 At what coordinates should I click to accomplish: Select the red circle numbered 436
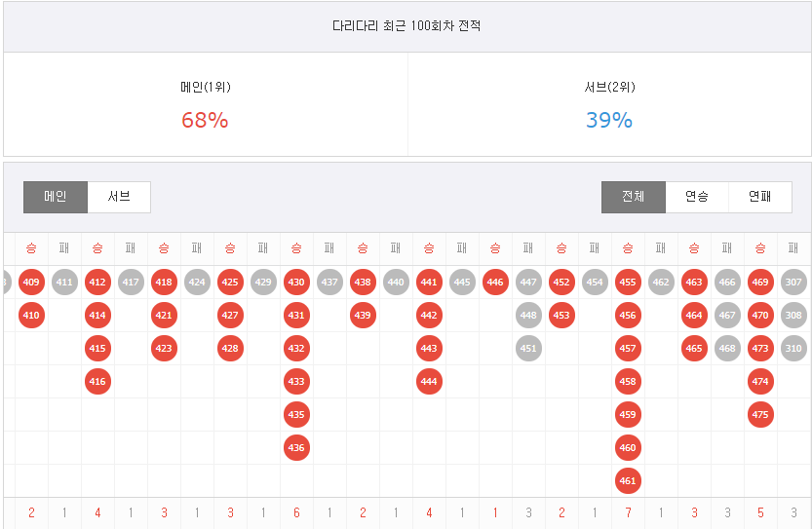click(x=296, y=448)
